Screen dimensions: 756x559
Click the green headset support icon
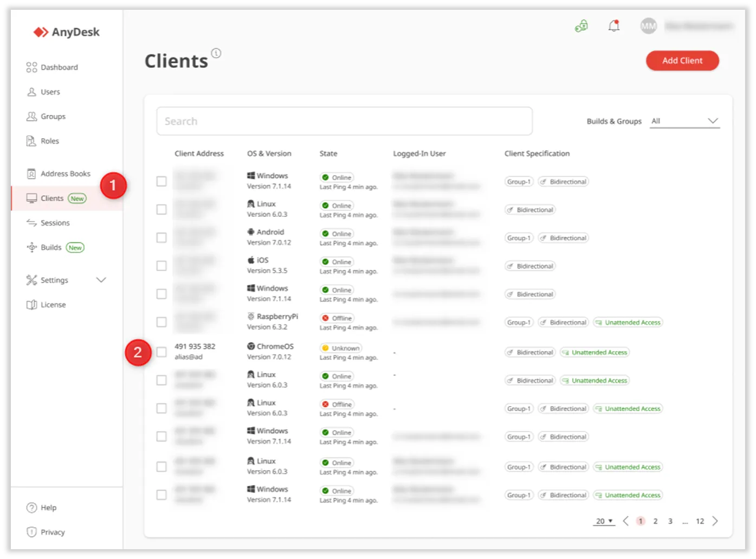tap(581, 26)
